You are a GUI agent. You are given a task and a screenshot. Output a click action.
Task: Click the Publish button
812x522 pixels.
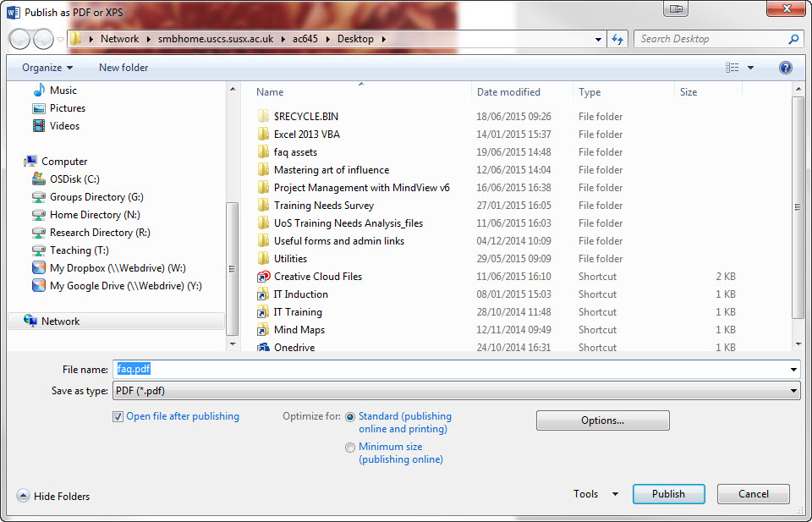668,493
